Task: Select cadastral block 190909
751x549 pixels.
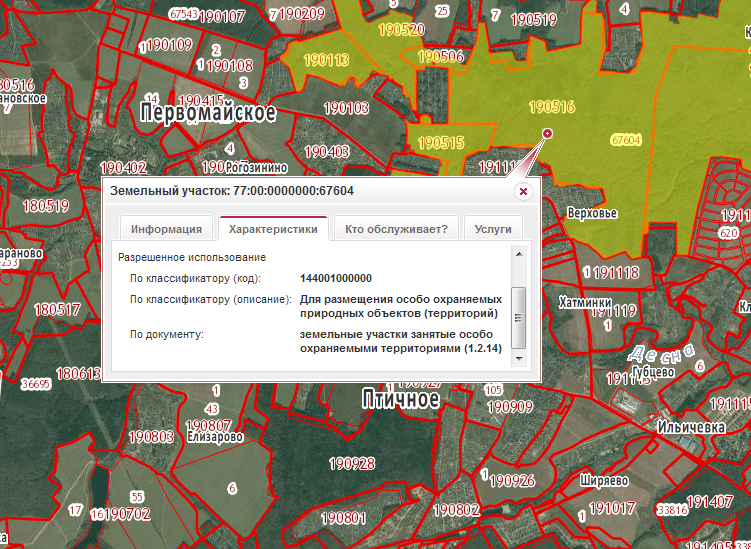Action: click(x=510, y=407)
